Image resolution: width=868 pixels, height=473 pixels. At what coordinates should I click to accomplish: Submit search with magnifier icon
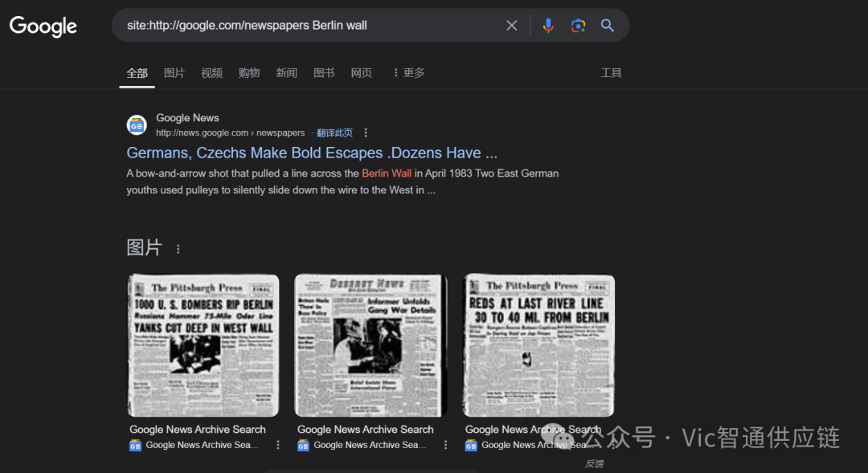point(608,26)
